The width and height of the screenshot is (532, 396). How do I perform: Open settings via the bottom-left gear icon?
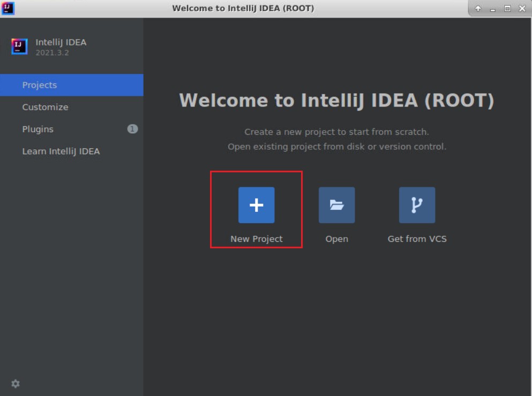16,384
